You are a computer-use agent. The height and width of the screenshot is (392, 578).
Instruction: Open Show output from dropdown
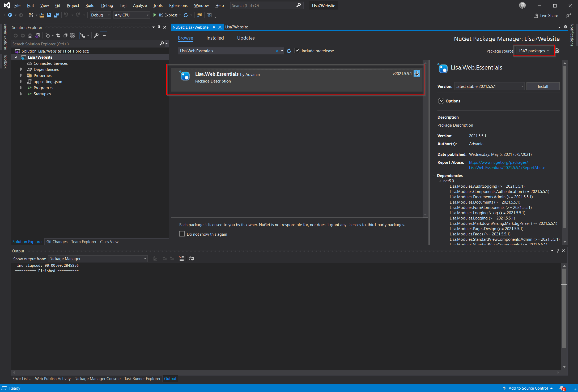(98, 259)
